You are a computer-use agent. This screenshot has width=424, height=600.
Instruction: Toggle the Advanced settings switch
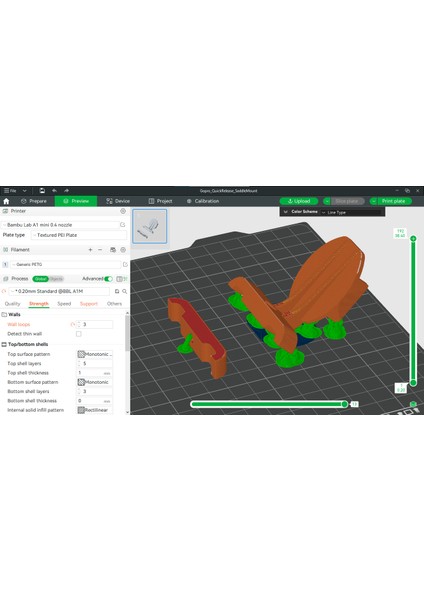(108, 279)
